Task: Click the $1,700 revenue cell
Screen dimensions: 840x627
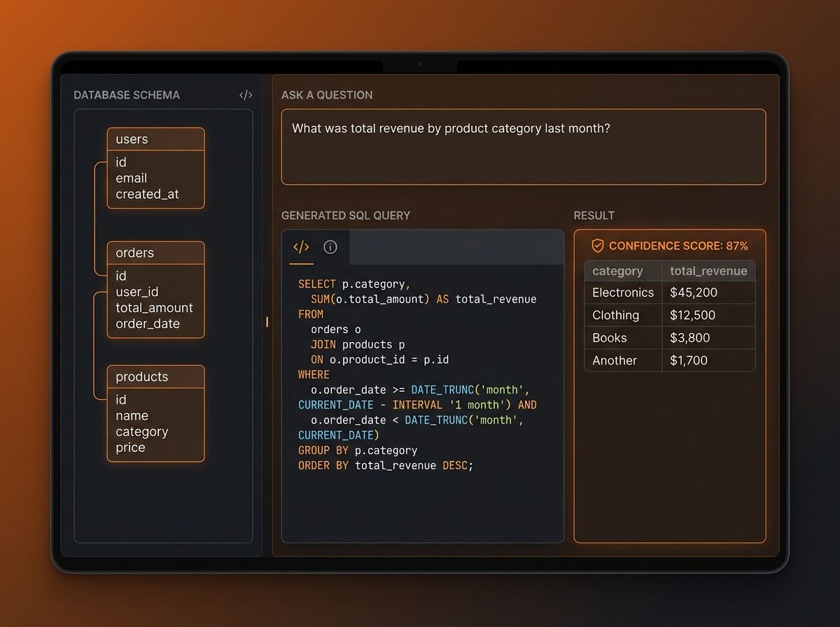Action: [x=709, y=360]
